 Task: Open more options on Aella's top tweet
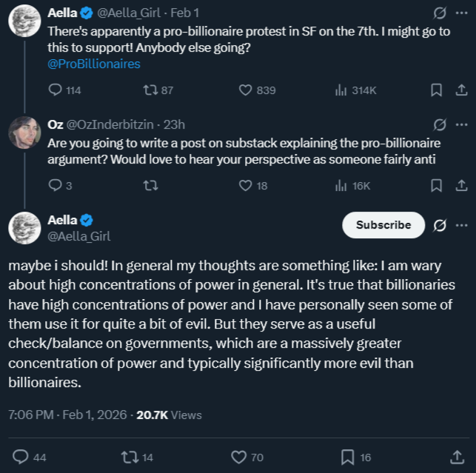(462, 13)
